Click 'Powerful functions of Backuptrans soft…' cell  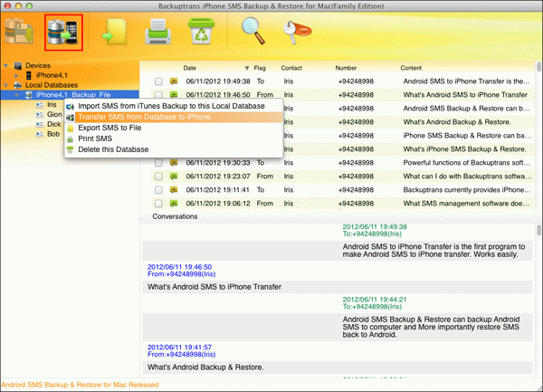click(466, 163)
